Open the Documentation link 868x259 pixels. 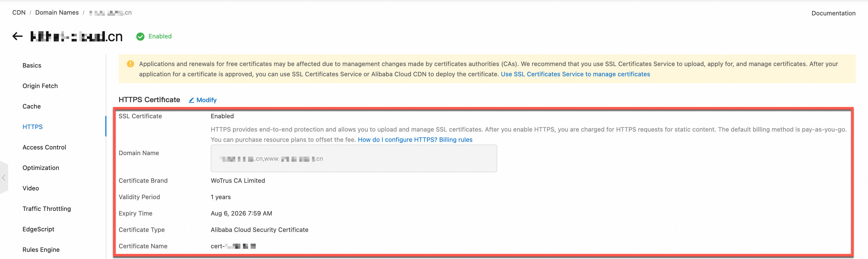pos(833,13)
